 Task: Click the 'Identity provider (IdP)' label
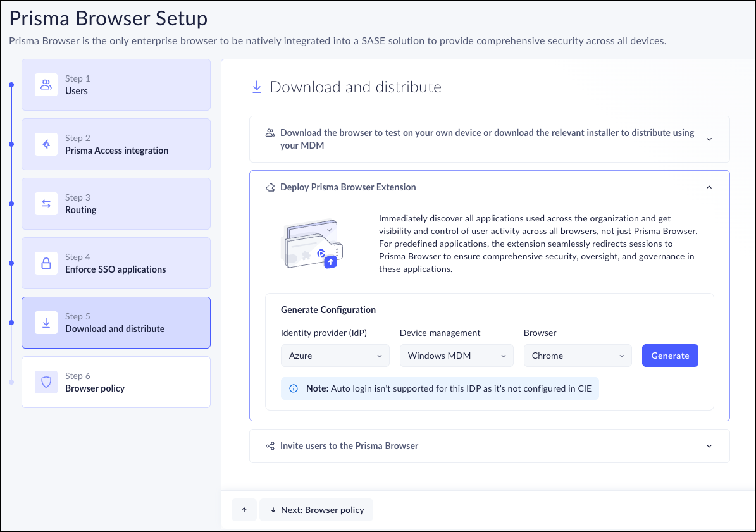click(324, 333)
